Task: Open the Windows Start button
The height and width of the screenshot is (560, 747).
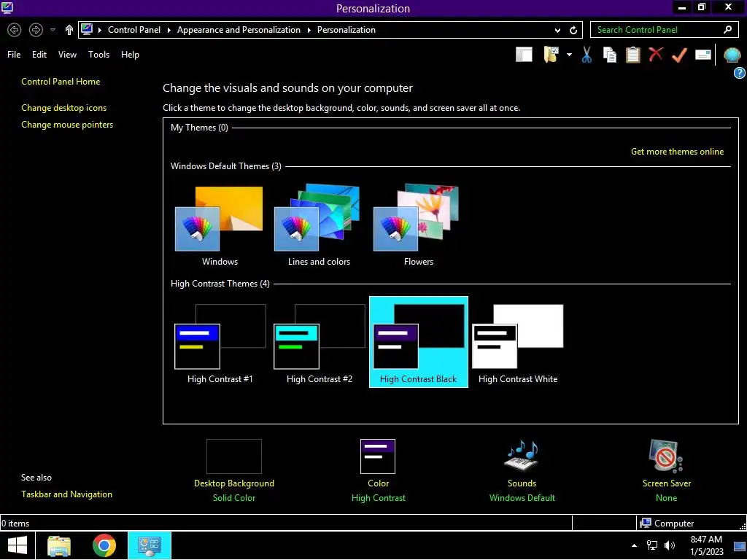Action: coord(18,545)
